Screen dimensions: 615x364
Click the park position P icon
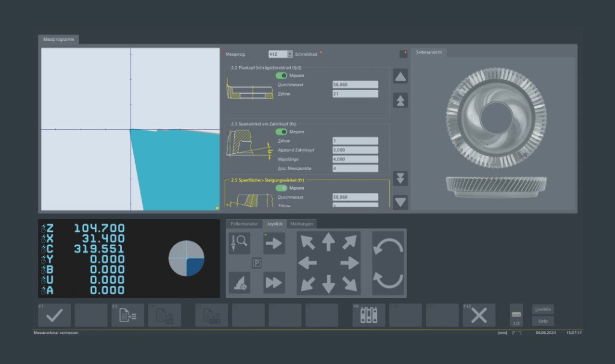point(256,263)
